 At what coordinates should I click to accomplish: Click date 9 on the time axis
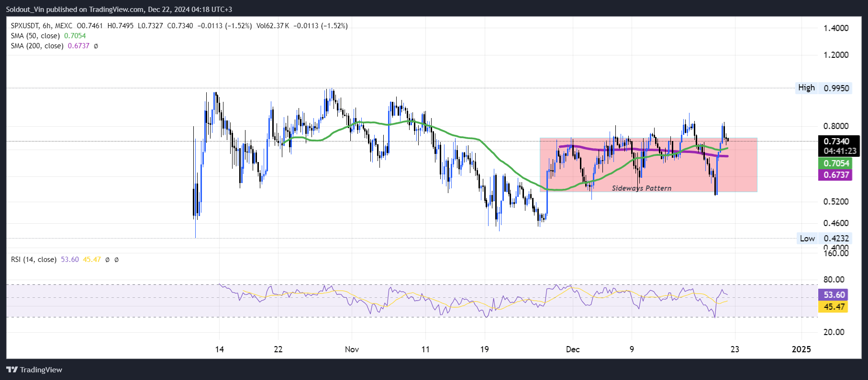[632, 349]
